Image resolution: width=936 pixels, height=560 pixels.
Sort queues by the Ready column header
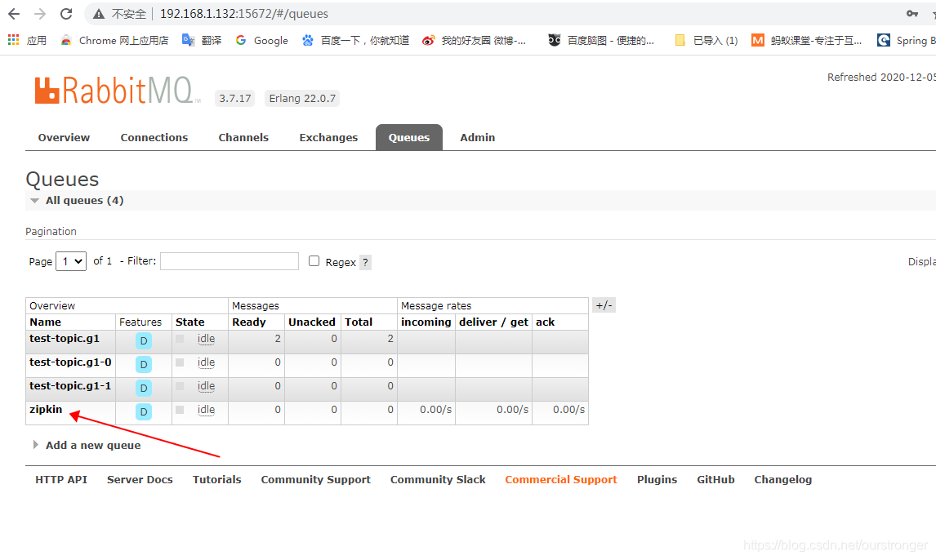pyautogui.click(x=249, y=322)
